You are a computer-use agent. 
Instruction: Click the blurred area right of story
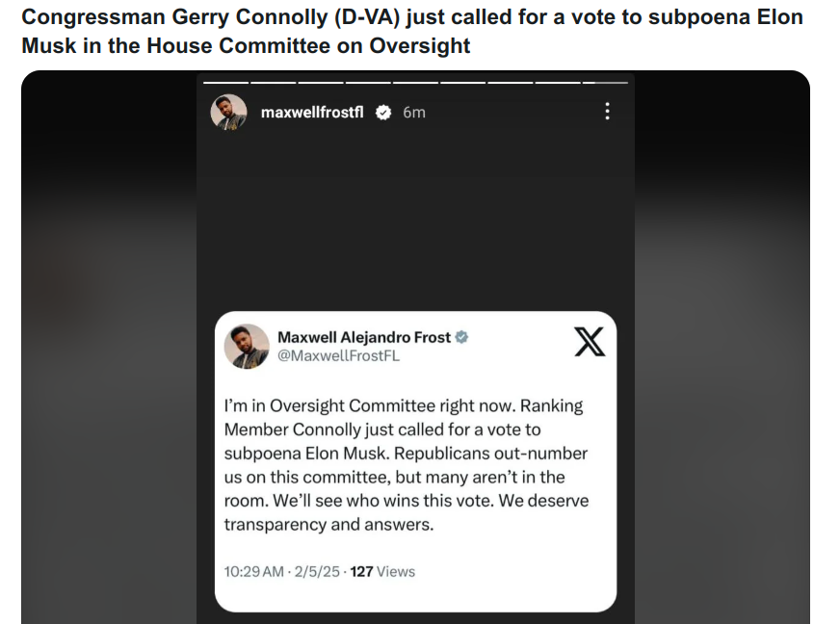[x=722, y=347]
